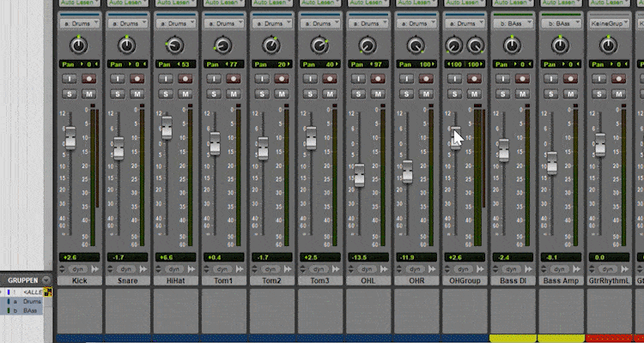Click the OHGroup track name label

[465, 281]
